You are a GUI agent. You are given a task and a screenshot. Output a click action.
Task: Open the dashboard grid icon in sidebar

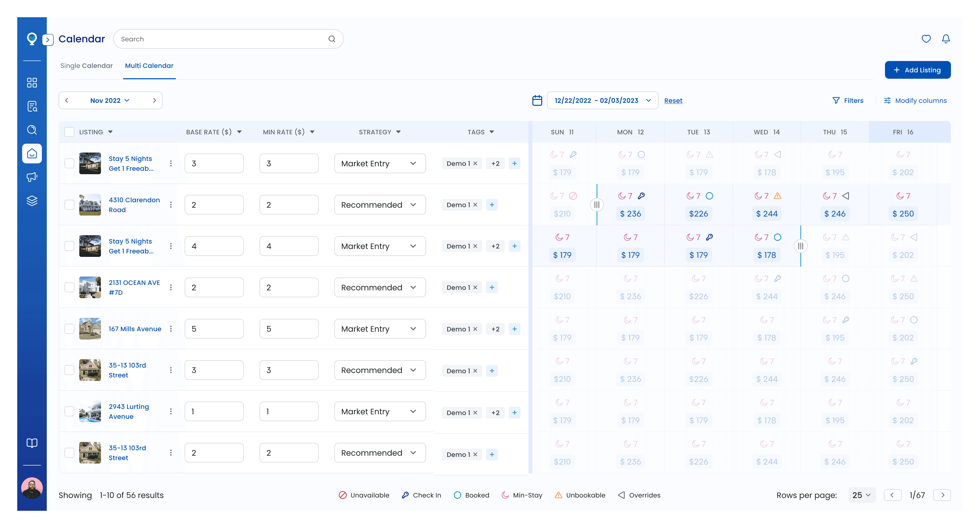32,82
